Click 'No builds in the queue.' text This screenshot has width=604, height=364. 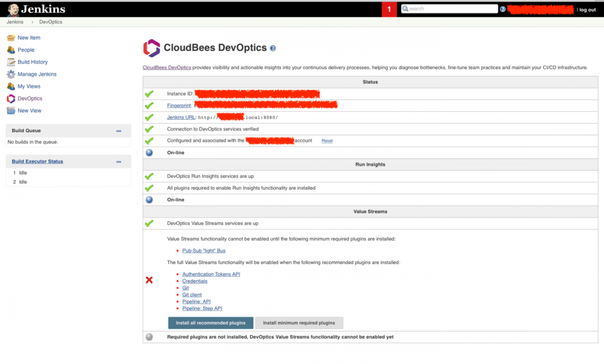pyautogui.click(x=33, y=142)
